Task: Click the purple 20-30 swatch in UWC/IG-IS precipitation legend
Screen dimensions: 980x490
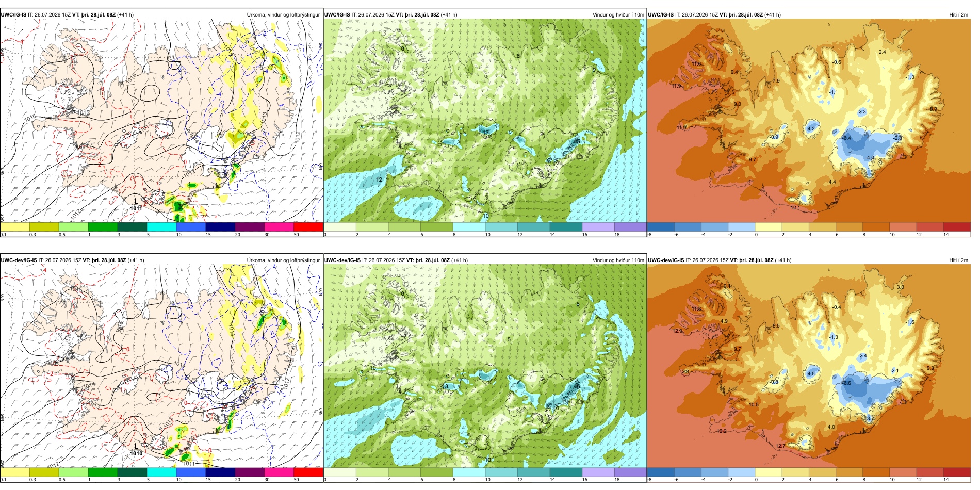Action: (250, 226)
